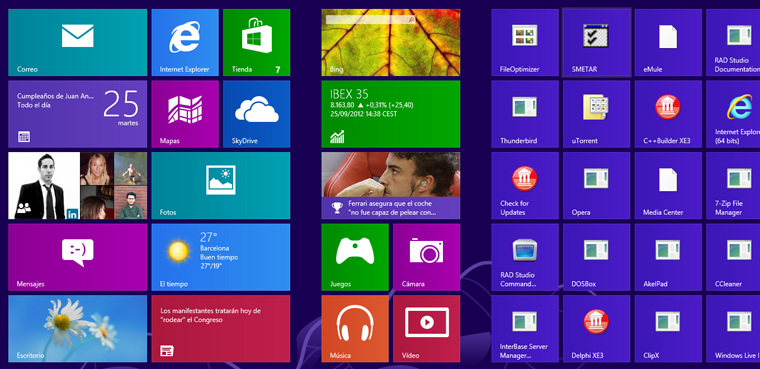Viewport: 760px width, 369px height.
Task: Launch eMule
Action: [668, 43]
